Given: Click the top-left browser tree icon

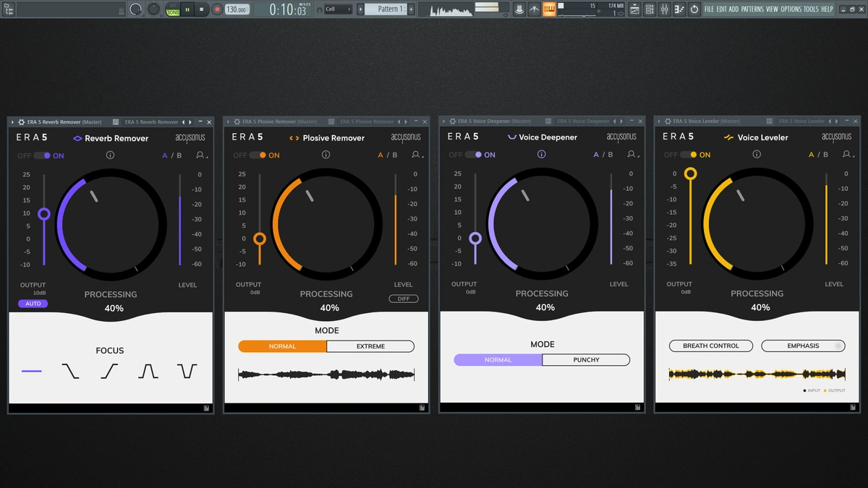Looking at the screenshot, I should (x=8, y=9).
